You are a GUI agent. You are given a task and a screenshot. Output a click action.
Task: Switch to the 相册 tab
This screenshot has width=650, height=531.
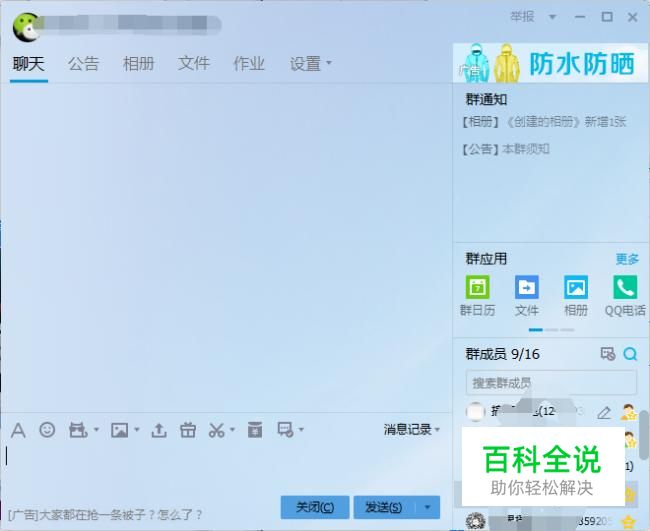coord(138,63)
